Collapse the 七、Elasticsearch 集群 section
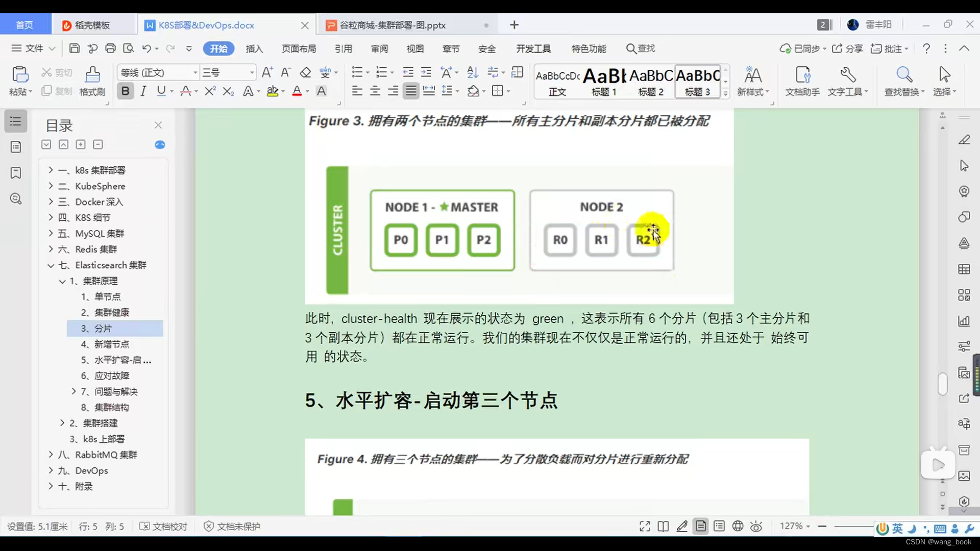Viewport: 980px width, 551px height. coord(51,265)
